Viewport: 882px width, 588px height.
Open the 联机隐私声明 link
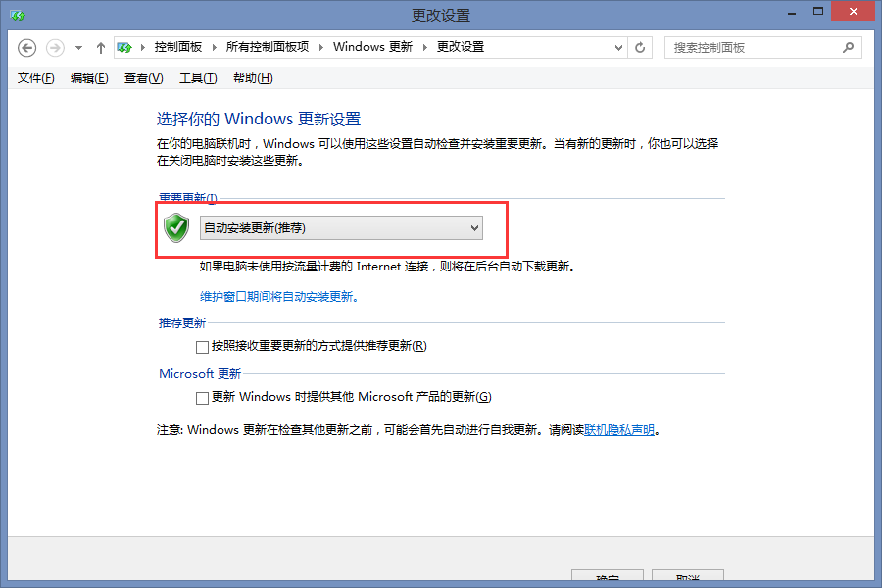[x=619, y=430]
